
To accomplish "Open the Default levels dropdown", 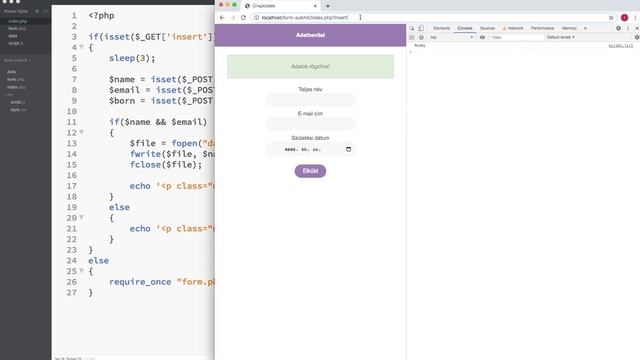I will point(560,37).
